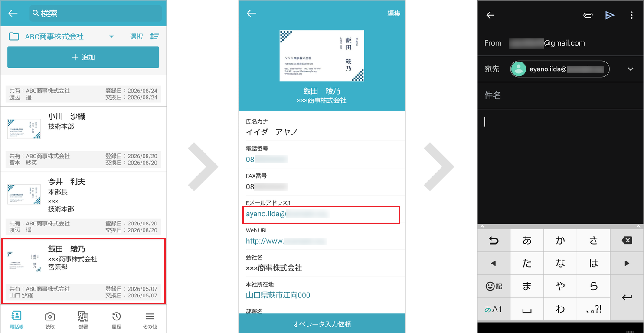Tap the send mail icon
Image resolution: width=644 pixels, height=333 pixels.
(610, 15)
